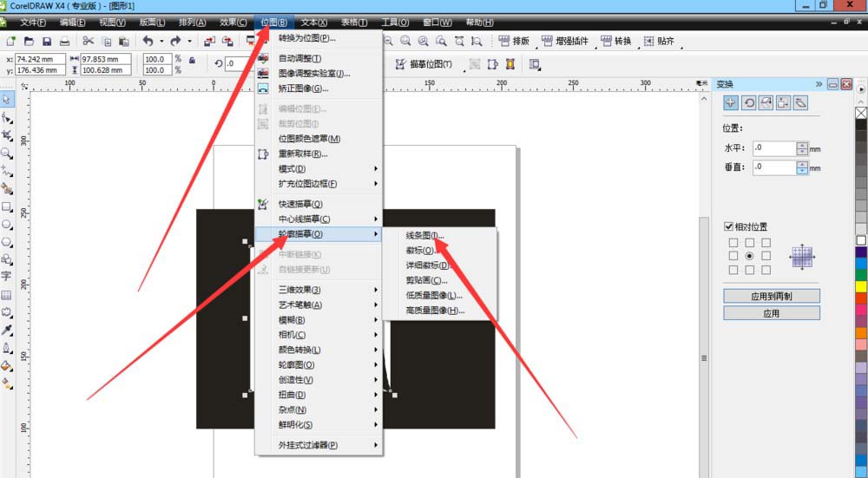Toggle the 相对位置 checkbox
Image resolution: width=868 pixels, height=478 pixels.
click(728, 226)
